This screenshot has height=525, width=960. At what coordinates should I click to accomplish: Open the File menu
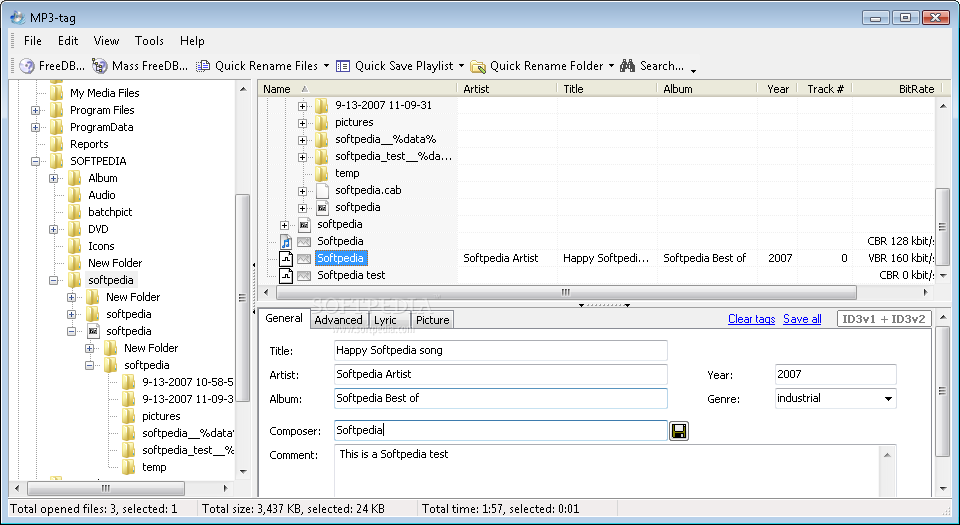[32, 41]
